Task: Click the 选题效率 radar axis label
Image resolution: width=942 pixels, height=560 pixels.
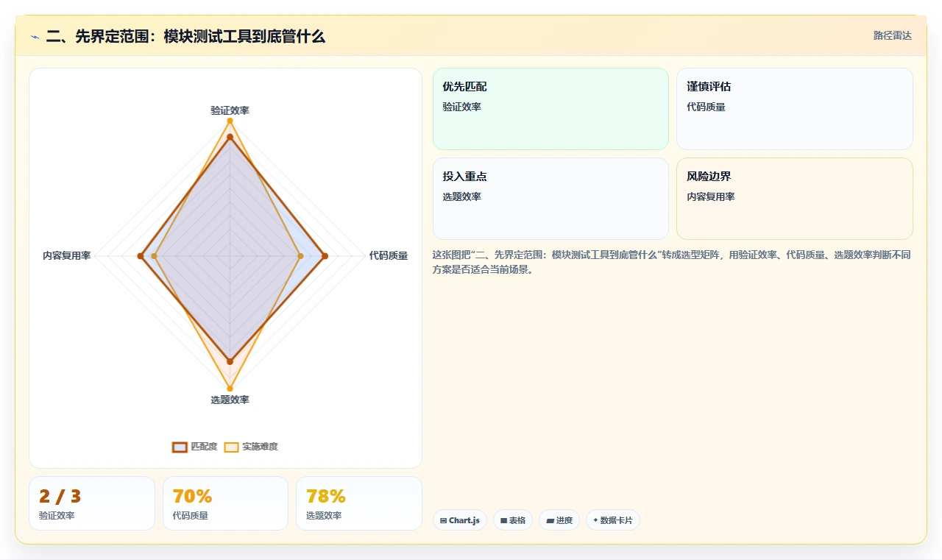Action: click(x=230, y=400)
